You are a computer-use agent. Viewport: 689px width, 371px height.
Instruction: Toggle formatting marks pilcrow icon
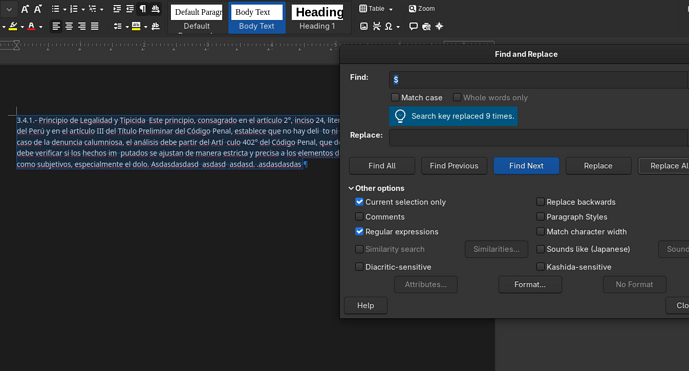[143, 9]
